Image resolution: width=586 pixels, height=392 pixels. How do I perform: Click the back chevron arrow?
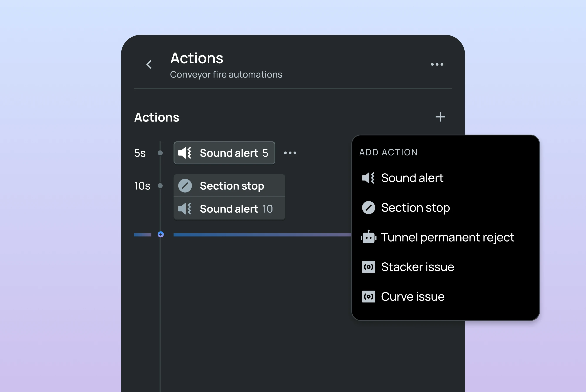149,64
